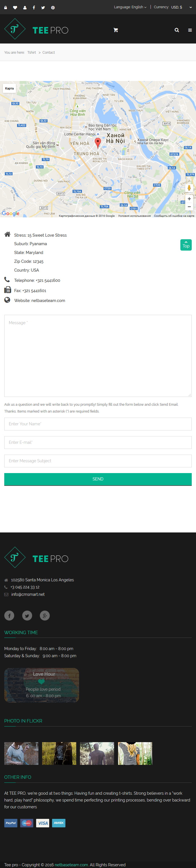Viewport: 196px width, 868px height.
Task: Open the first Flickr photo thumbnail
Action: pyautogui.click(x=21, y=753)
